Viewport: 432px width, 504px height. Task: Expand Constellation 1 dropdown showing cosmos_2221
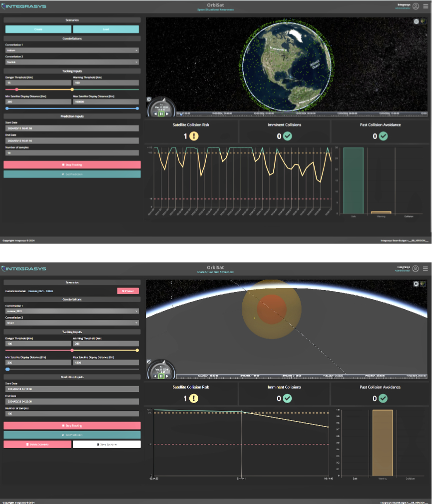[x=72, y=311]
